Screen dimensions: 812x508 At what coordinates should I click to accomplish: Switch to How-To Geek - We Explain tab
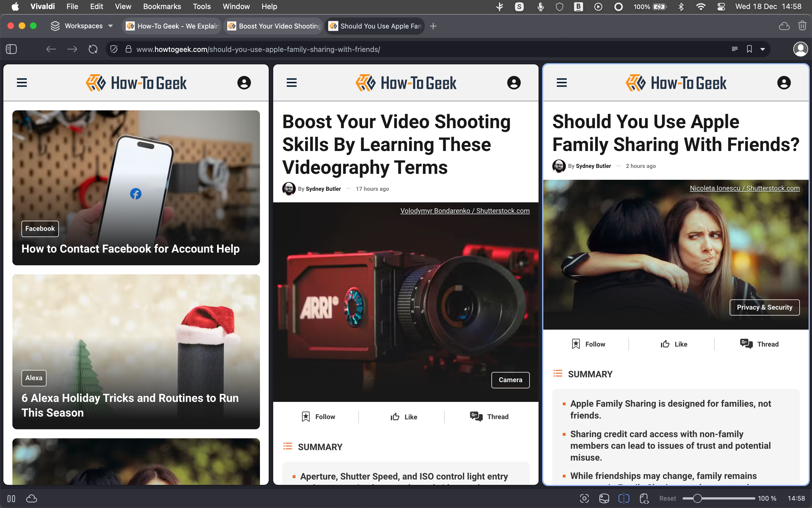coord(172,26)
